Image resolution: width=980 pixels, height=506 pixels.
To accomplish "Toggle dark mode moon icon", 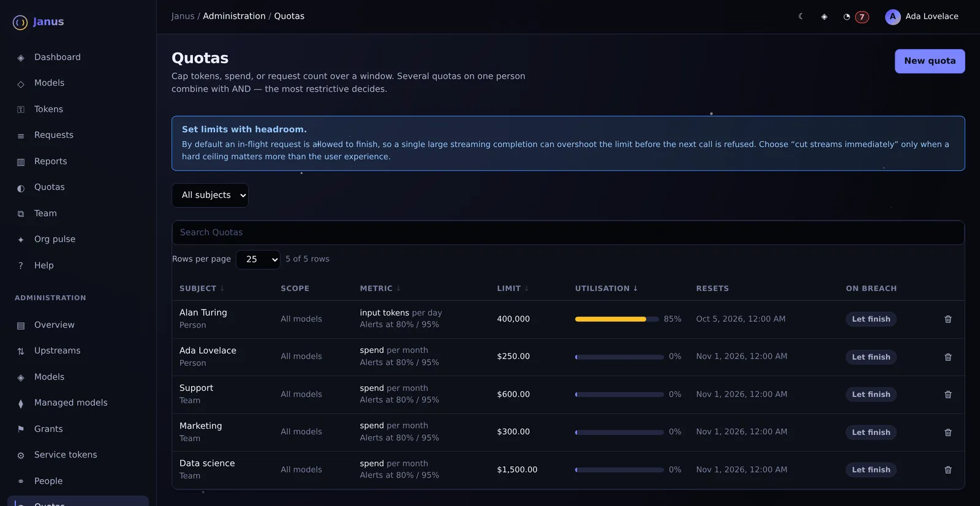I will tap(801, 17).
